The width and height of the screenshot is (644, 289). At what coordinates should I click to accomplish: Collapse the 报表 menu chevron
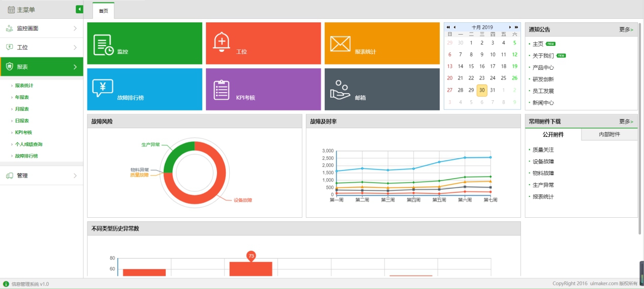coord(75,67)
